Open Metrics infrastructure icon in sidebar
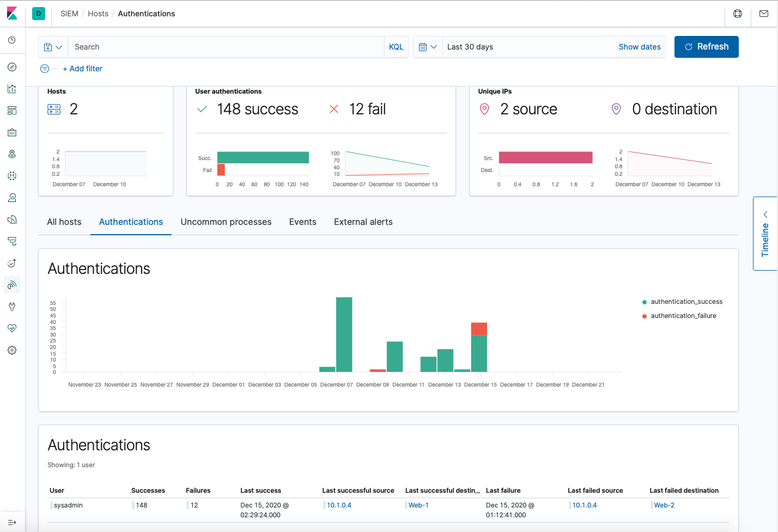This screenshot has height=532, width=778. click(12, 198)
